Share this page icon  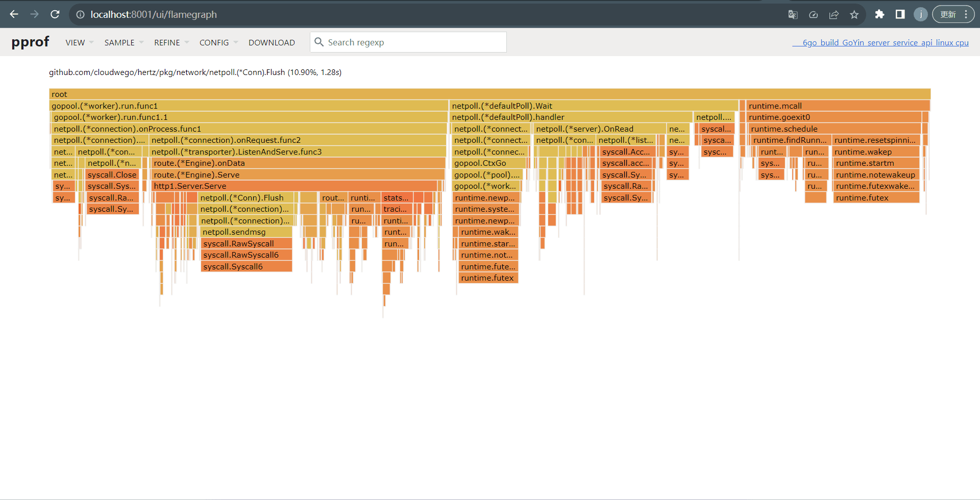834,14
